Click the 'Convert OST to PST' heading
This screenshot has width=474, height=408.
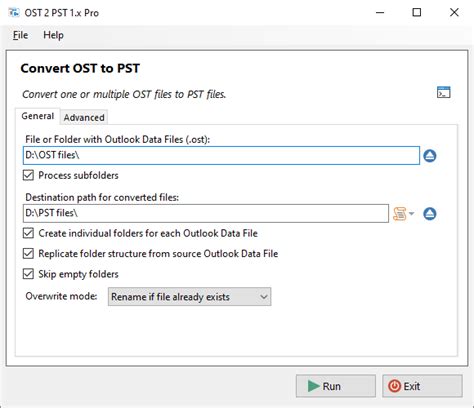pyautogui.click(x=80, y=68)
